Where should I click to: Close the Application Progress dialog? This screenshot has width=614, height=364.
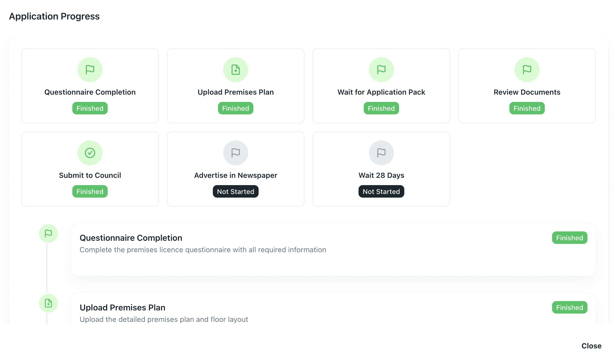point(591,346)
